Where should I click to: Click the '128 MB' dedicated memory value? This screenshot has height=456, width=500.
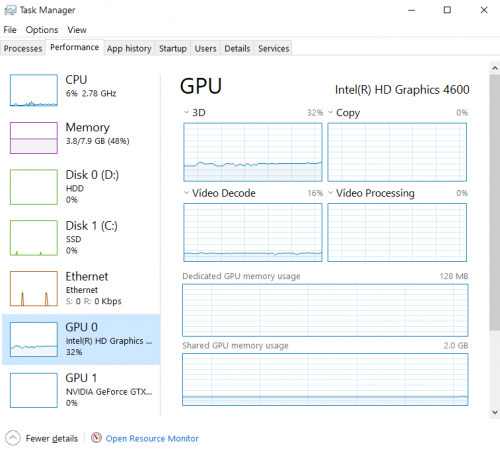click(x=454, y=276)
